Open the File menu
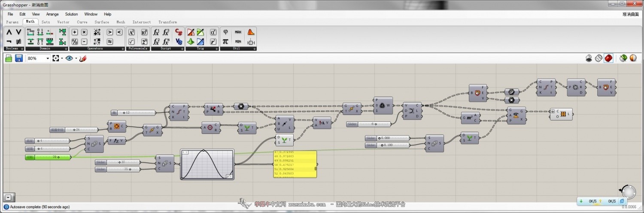 point(10,14)
